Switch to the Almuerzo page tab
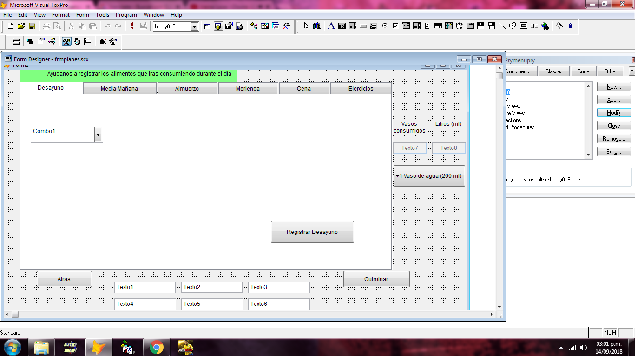 pos(187,89)
